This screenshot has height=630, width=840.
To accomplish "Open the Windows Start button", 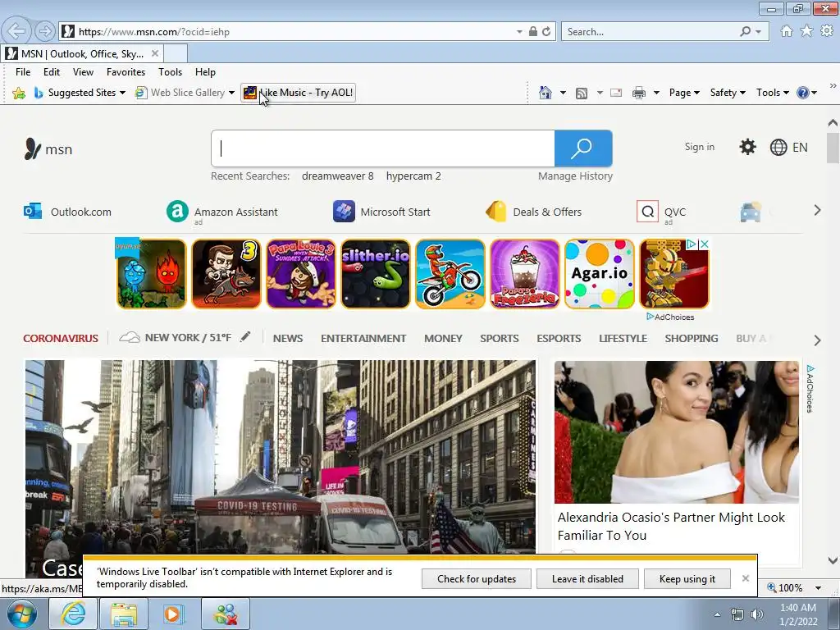I will (21, 614).
